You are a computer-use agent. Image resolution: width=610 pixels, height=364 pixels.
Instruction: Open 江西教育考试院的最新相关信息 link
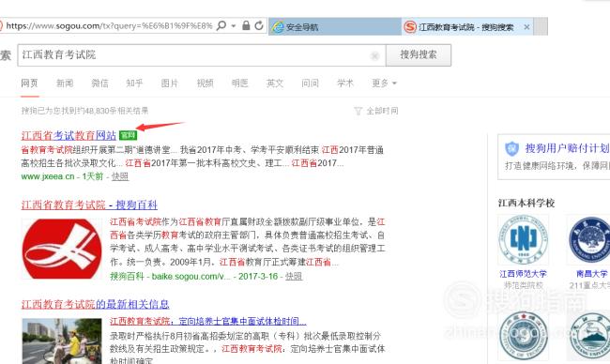pyautogui.click(x=96, y=304)
